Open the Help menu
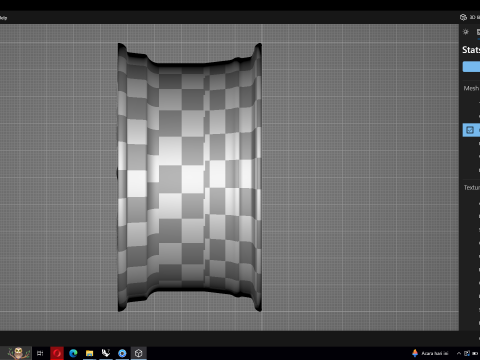This screenshot has width=480, height=360. point(3,18)
